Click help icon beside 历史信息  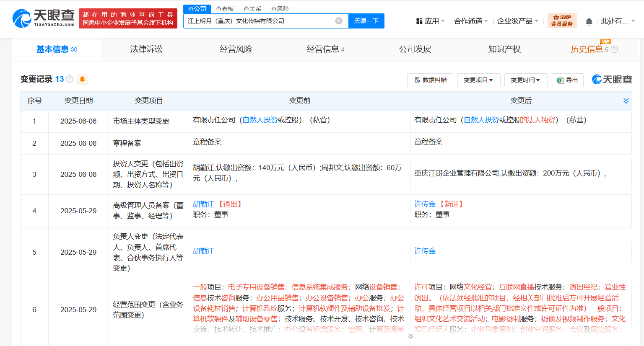tap(614, 49)
